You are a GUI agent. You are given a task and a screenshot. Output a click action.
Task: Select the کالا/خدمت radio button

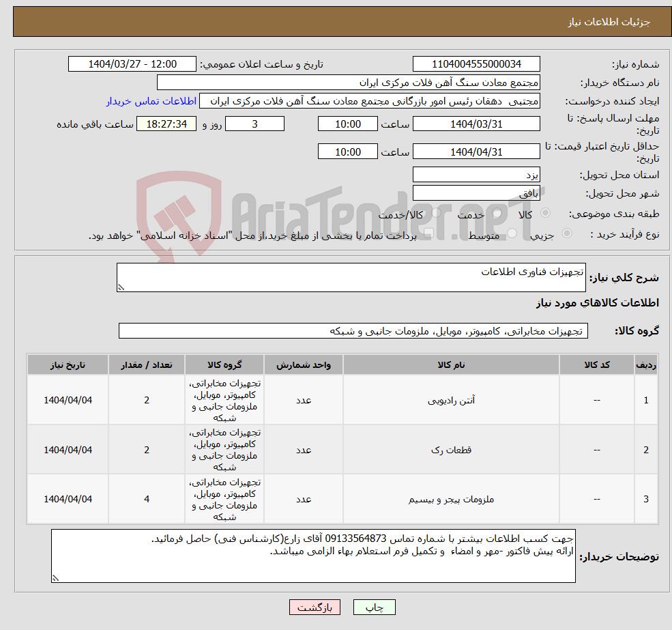436,212
